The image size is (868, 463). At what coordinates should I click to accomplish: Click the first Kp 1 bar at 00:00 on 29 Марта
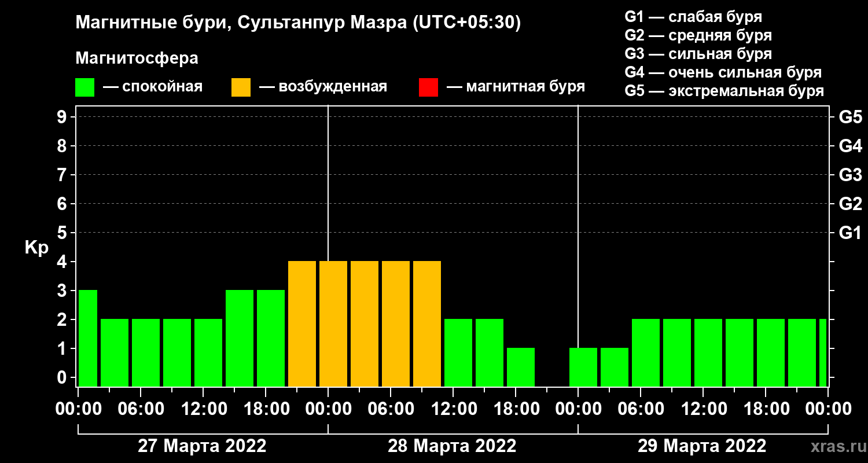coord(583,367)
